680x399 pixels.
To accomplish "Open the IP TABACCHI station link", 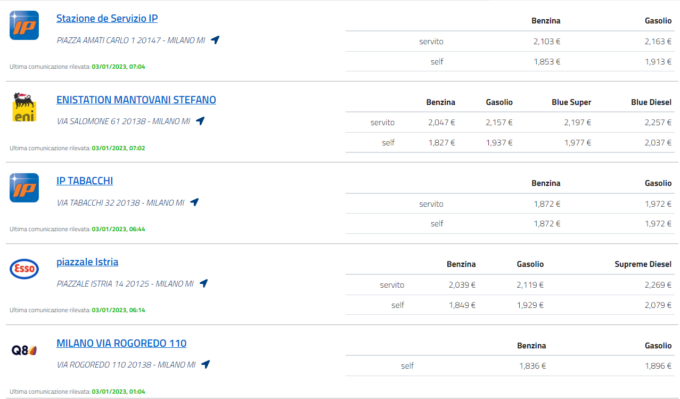I will pos(85,181).
